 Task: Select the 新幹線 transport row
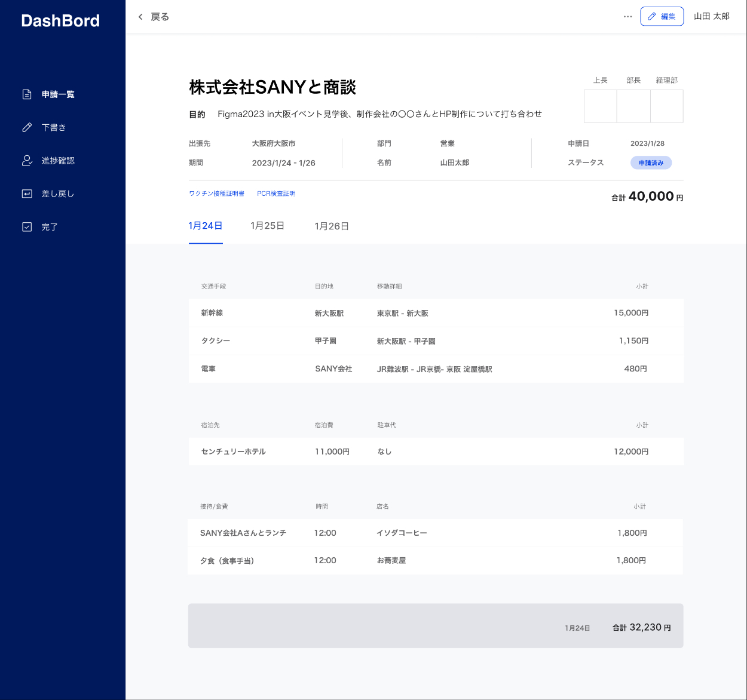[x=436, y=313]
